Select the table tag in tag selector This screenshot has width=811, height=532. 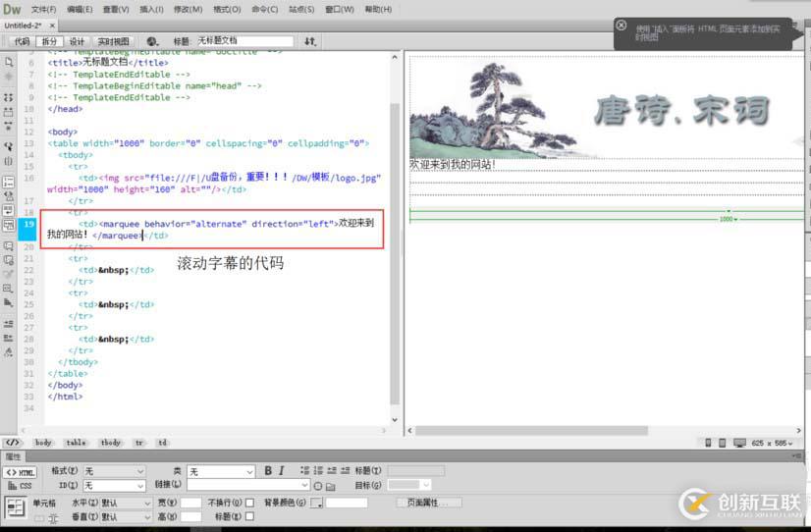click(76, 443)
